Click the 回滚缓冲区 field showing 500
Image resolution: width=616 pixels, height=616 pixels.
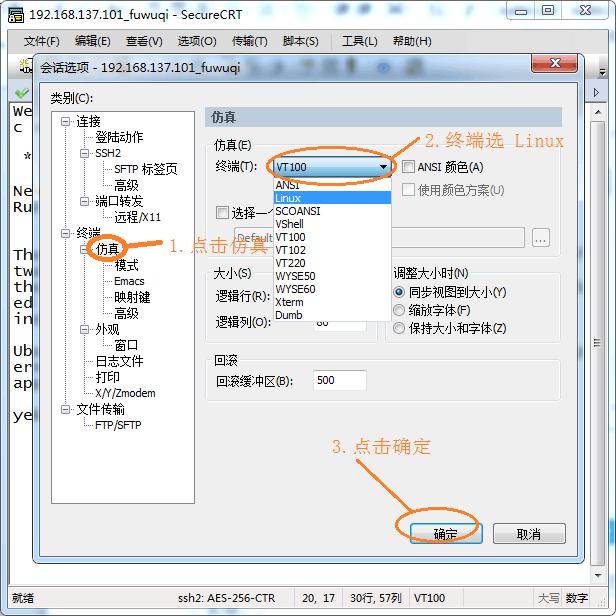click(340, 380)
